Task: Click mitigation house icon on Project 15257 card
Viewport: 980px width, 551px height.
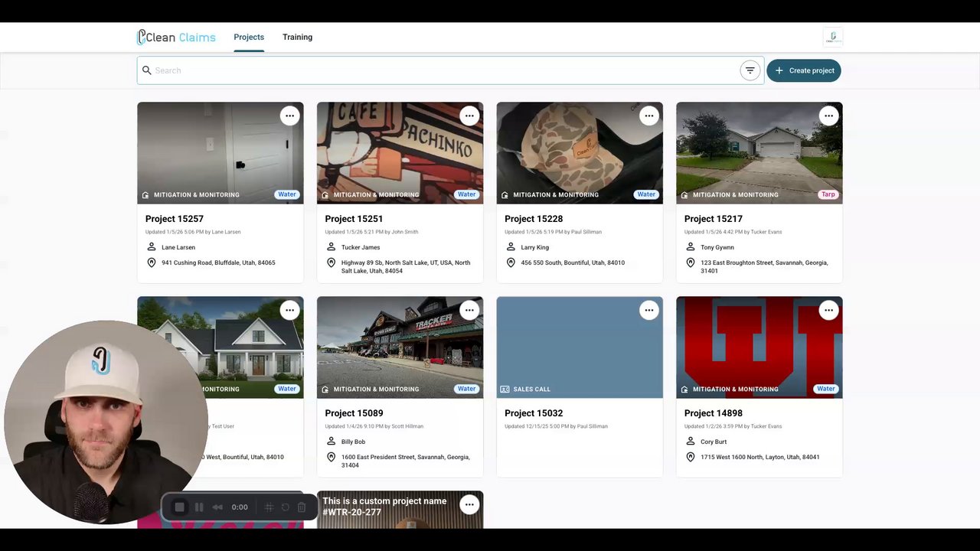Action: (145, 195)
